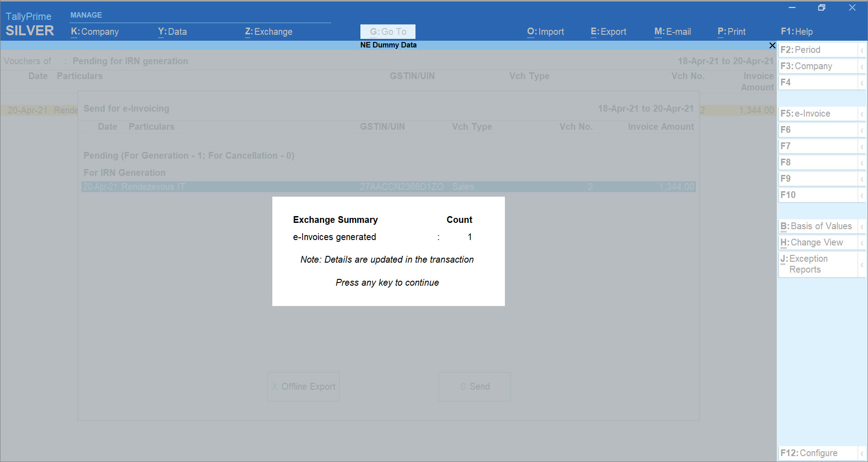Click the 'Pending for IRN generation' heading
This screenshot has height=462, width=868.
click(131, 61)
